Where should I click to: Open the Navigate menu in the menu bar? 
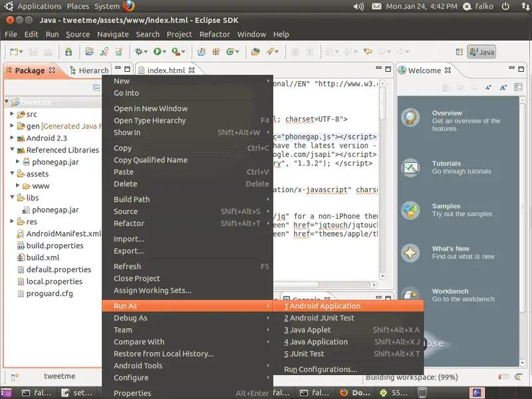pos(113,35)
